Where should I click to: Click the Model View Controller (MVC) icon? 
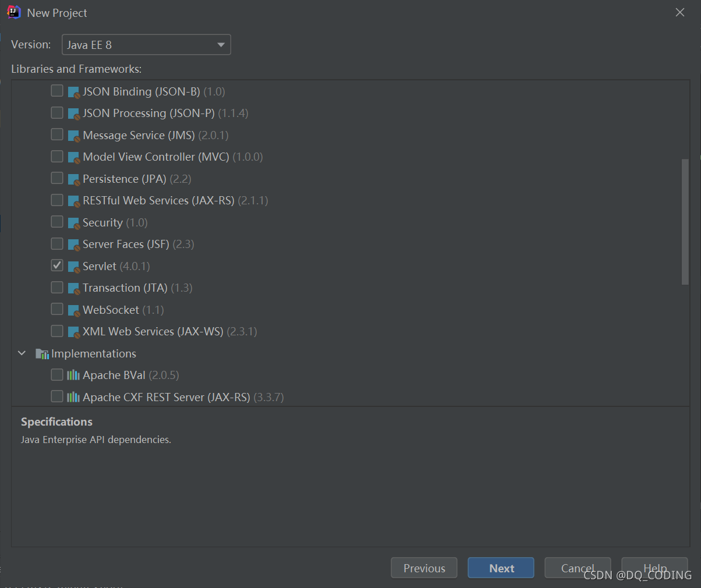73,157
